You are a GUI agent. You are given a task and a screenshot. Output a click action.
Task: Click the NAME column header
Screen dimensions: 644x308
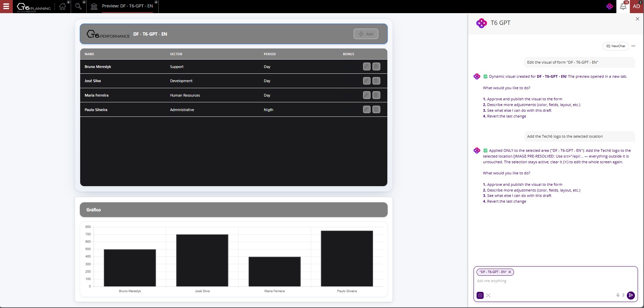89,54
